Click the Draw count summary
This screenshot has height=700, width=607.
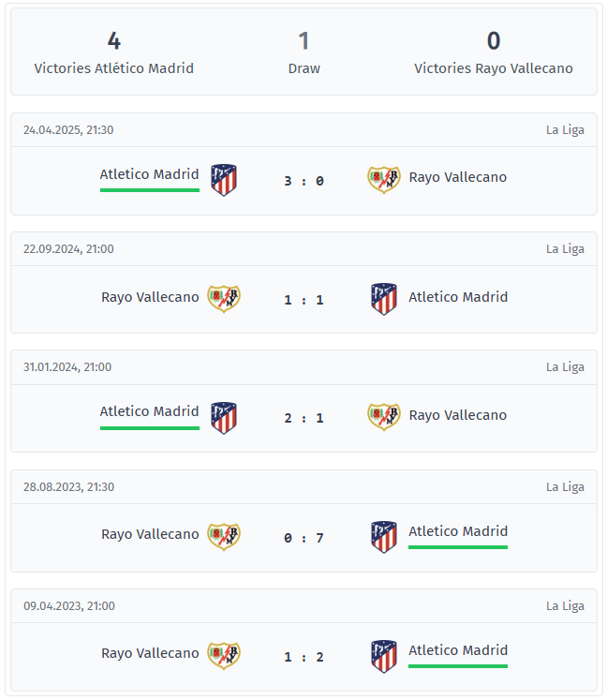click(x=303, y=52)
